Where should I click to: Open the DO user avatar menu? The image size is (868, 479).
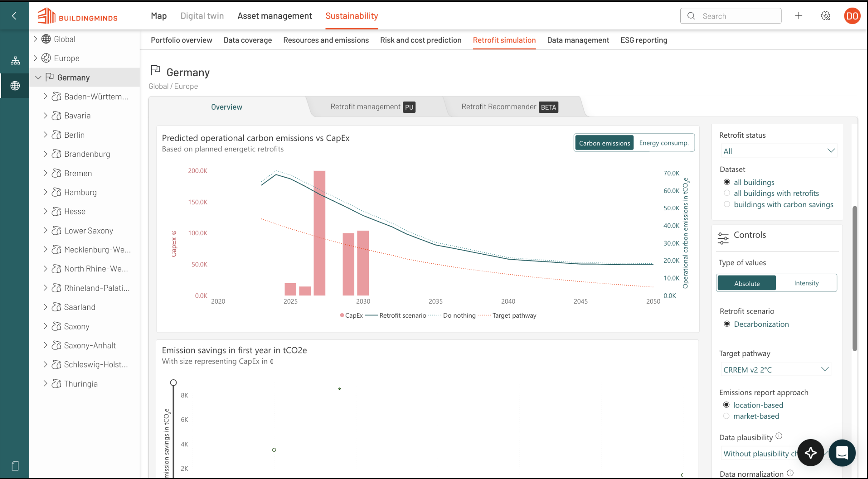click(x=852, y=16)
